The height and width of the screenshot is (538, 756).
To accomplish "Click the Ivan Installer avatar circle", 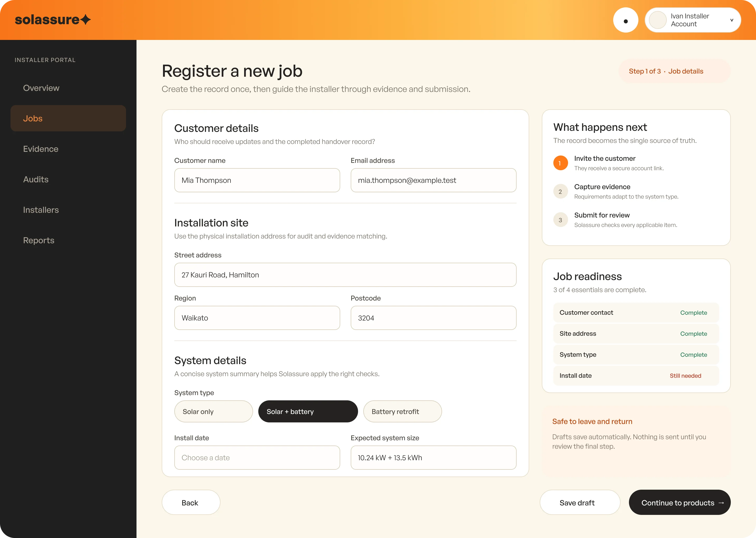I will [657, 20].
